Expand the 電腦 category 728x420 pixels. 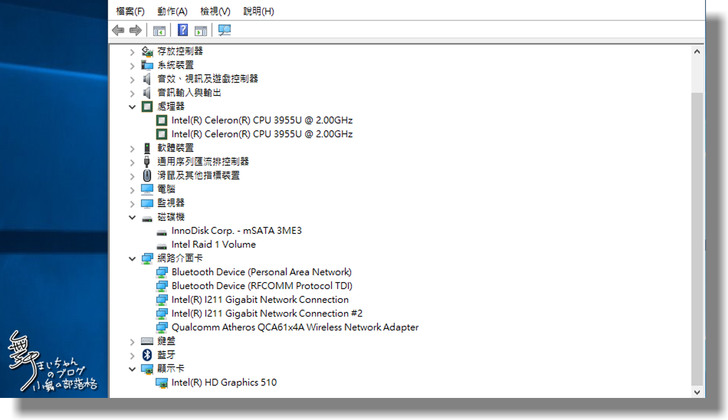click(x=132, y=190)
